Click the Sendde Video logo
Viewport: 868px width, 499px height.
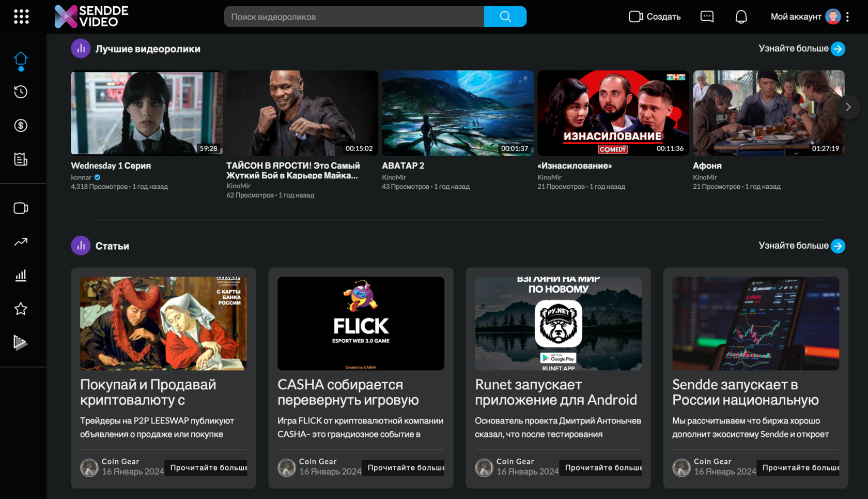[91, 17]
